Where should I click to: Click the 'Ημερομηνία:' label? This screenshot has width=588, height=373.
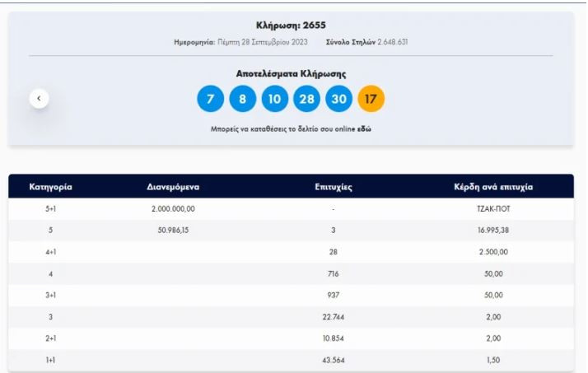(194, 42)
